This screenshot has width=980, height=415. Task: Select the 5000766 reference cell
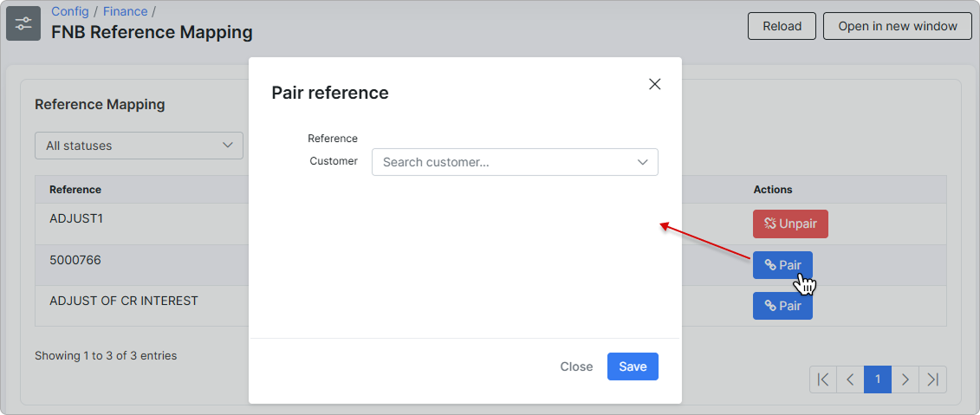75,260
